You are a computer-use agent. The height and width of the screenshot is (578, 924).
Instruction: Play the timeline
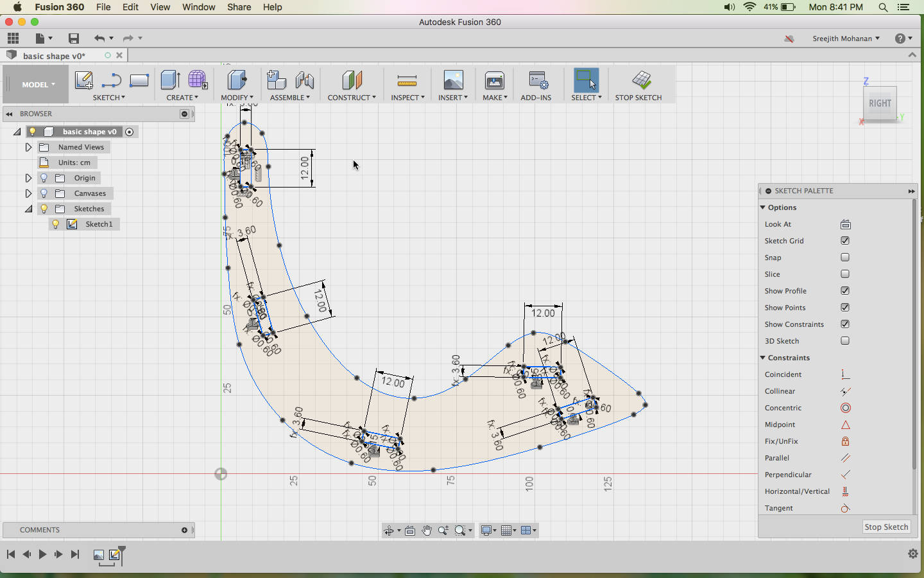tap(42, 554)
